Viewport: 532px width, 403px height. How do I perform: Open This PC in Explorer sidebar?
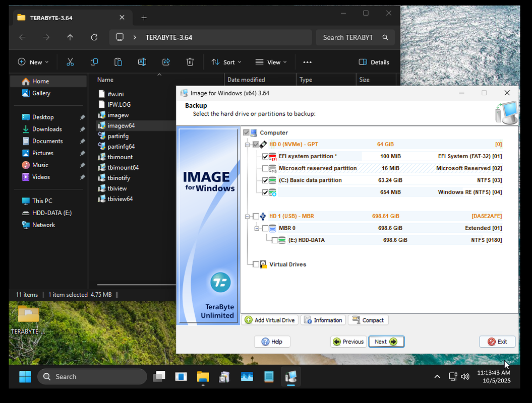48,201
